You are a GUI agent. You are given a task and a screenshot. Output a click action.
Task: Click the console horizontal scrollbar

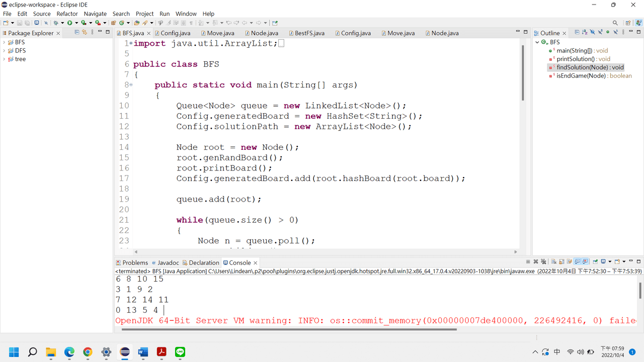pos(287,329)
